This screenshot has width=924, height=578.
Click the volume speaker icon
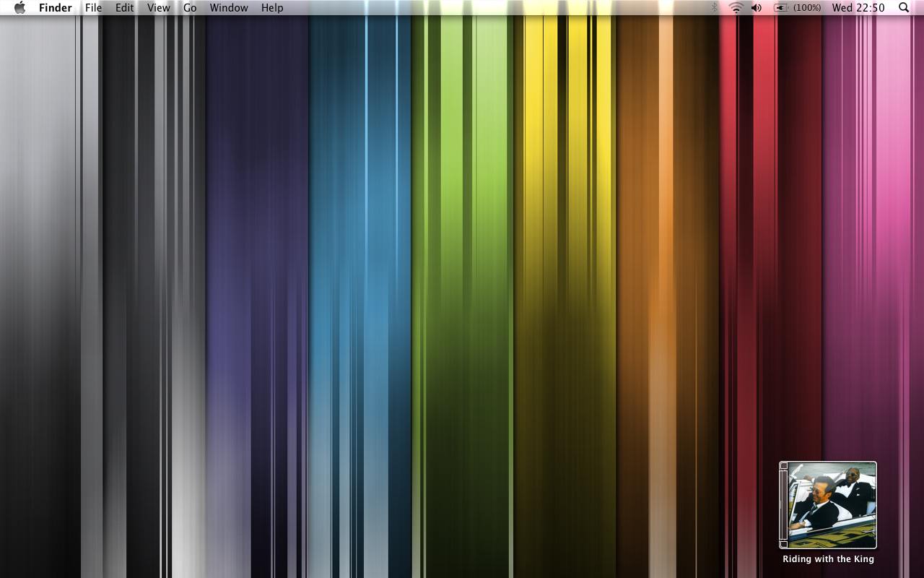757,8
